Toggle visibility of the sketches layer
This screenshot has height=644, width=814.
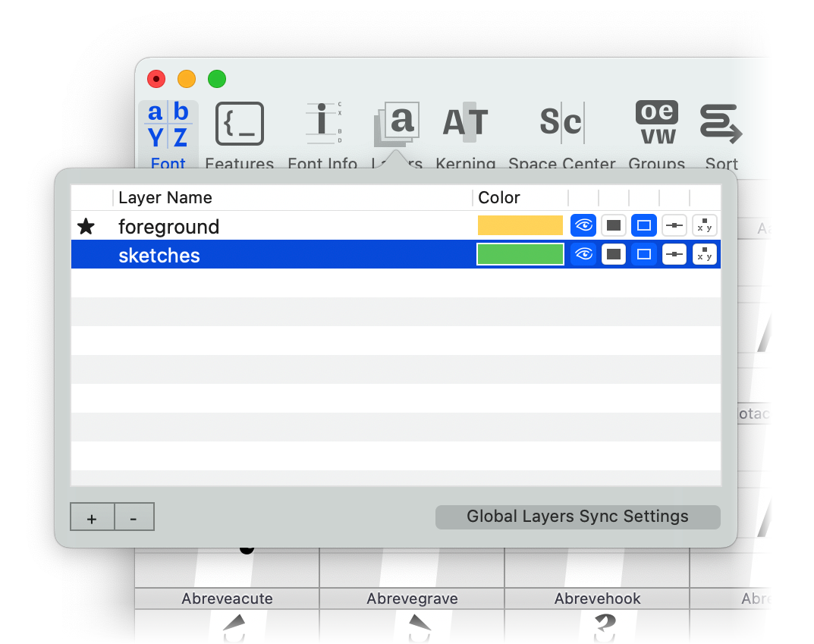583,255
